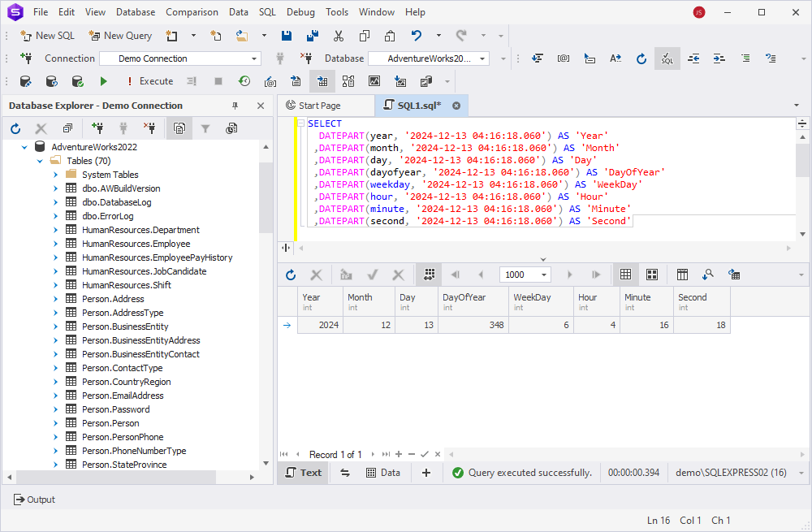Click the Undo arrow icon
This screenshot has width=812, height=532.
point(417,36)
